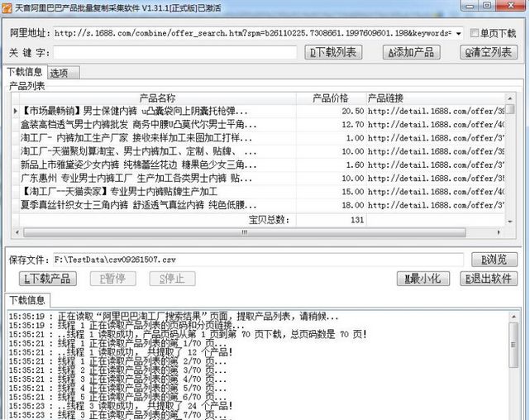Click the L下载产品 button
The image size is (530, 420).
point(48,279)
